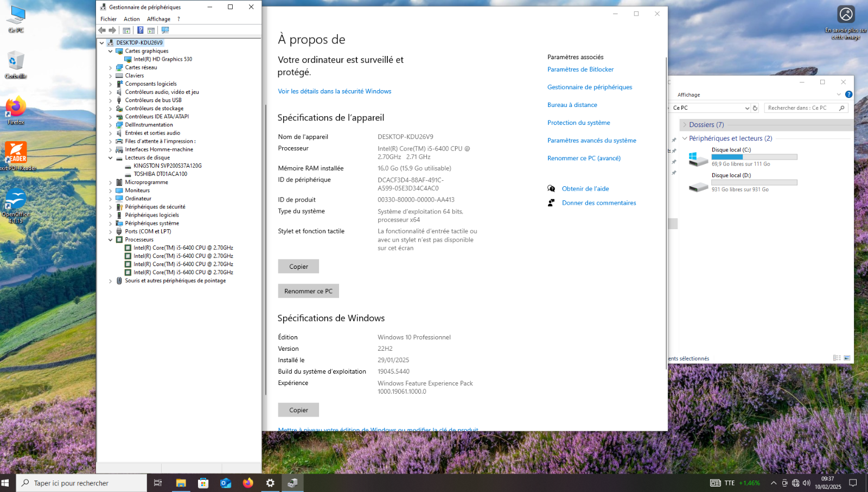
Task: Click the Forward arrow in Device Manager toolbar
Action: (112, 30)
